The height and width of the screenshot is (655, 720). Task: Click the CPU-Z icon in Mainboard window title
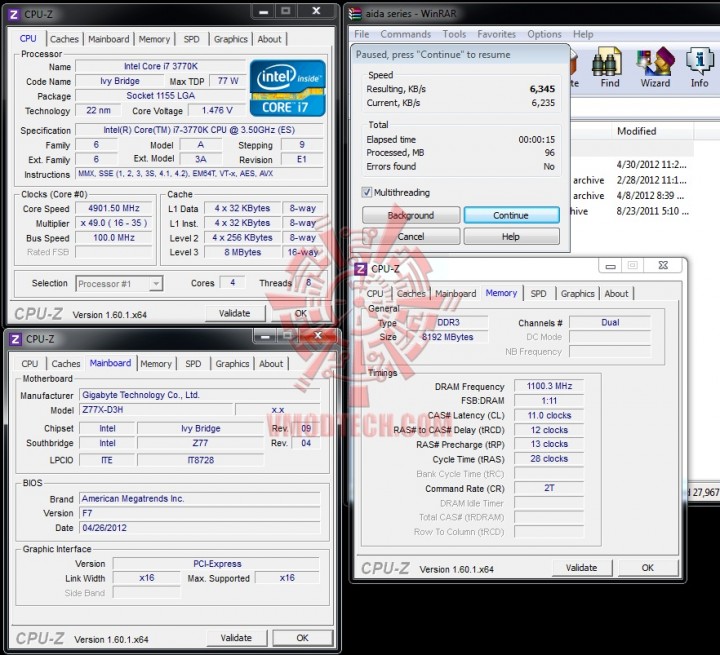tap(15, 339)
